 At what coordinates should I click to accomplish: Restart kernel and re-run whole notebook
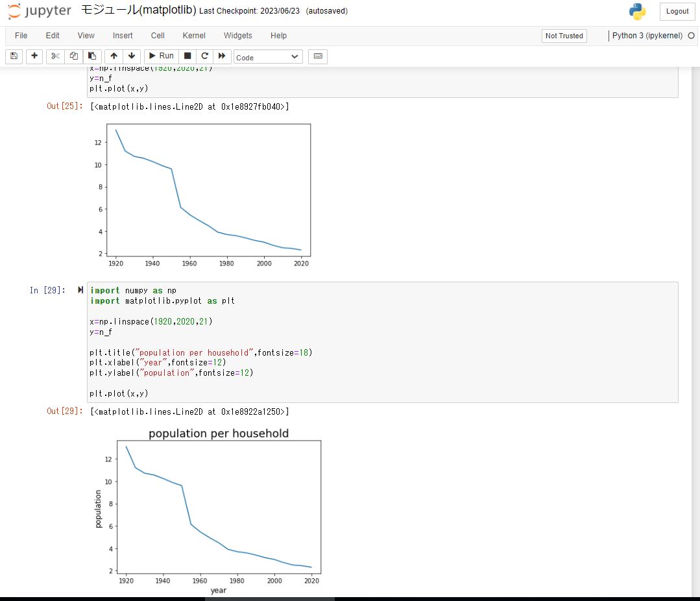222,56
